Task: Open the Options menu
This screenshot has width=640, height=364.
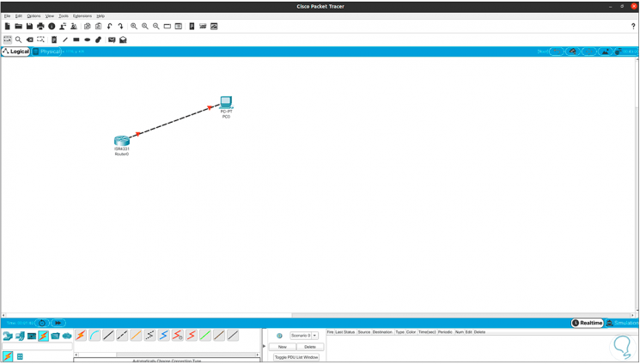Action: (34, 16)
